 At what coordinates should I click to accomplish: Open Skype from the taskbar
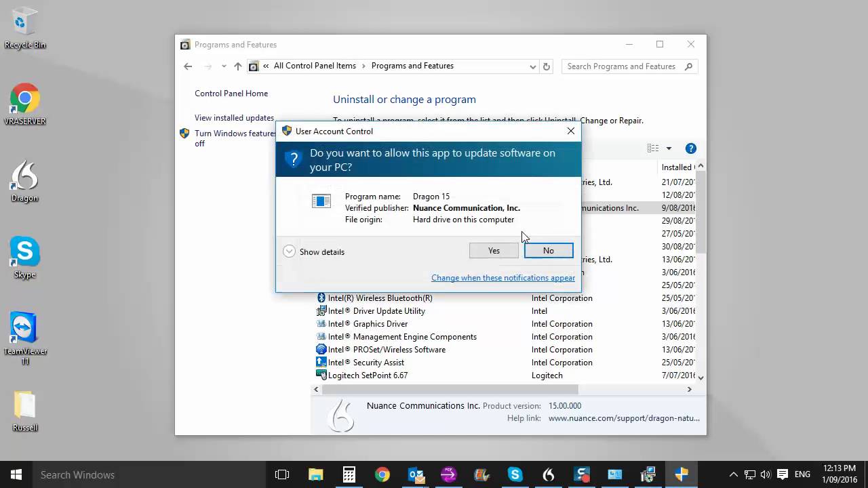tap(515, 474)
